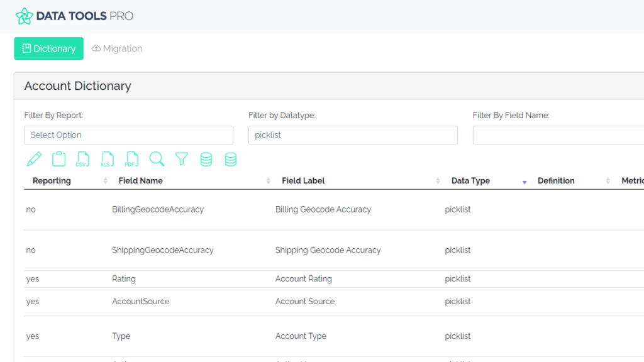Screen dimensions: 644x362
Task: Click the active Data Type sort arrow
Action: [x=524, y=180]
